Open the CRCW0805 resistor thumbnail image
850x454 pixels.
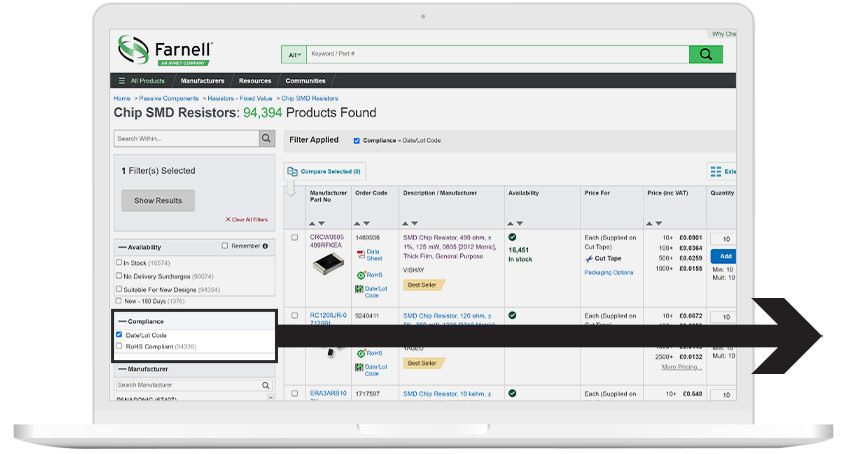click(328, 264)
